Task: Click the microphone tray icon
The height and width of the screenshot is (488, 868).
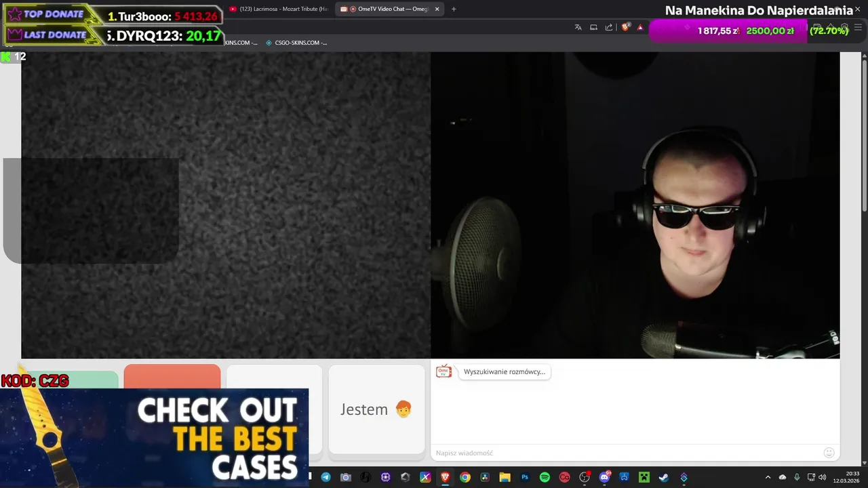Action: [x=797, y=477]
